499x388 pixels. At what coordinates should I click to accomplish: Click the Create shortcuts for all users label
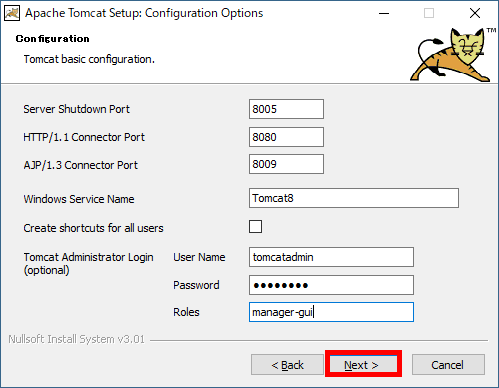coord(93,228)
